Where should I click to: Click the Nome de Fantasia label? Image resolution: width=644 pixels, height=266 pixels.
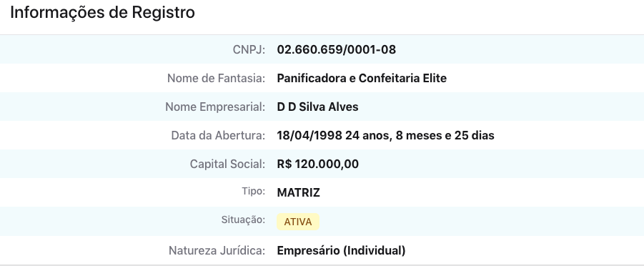click(216, 78)
